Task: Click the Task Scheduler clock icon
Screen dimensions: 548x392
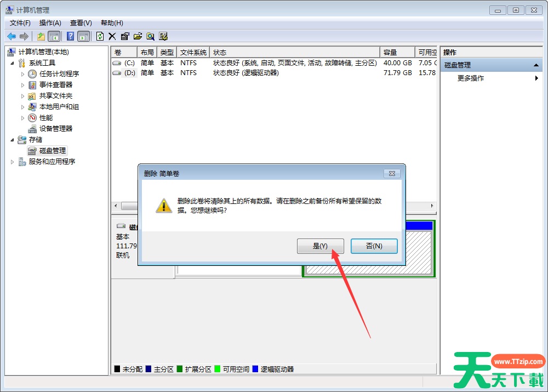Action: 32,74
